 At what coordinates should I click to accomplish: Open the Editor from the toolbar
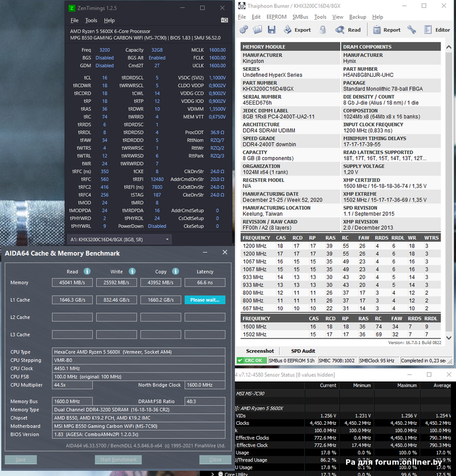[x=437, y=30]
